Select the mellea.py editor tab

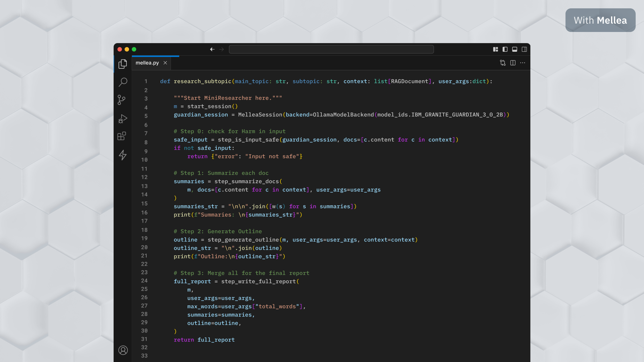coord(147,63)
